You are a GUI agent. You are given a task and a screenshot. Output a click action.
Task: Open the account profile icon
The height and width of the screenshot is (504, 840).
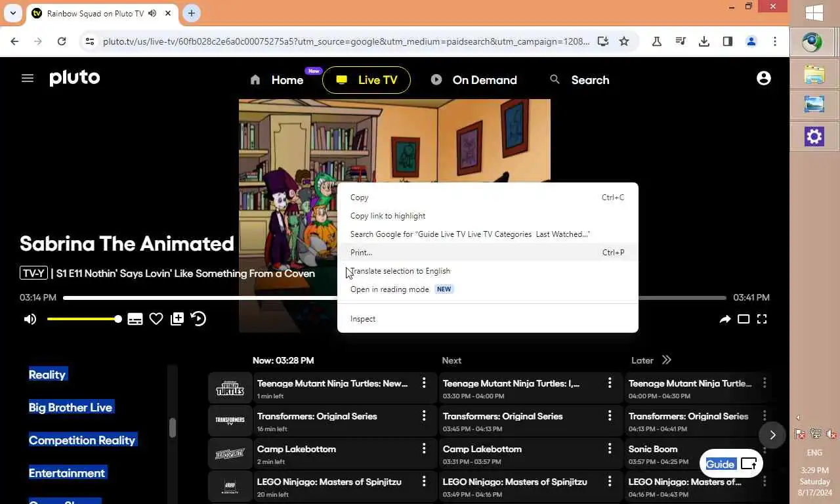764,78
